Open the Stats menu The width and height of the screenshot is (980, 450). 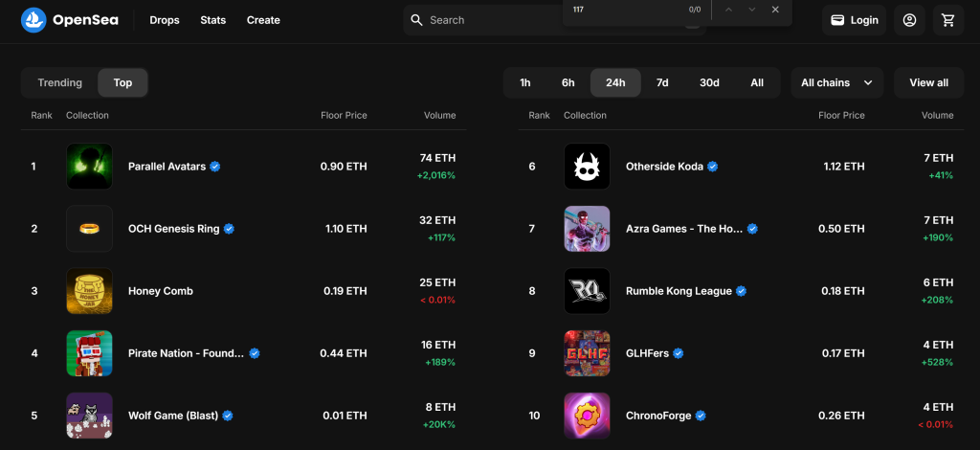click(x=213, y=20)
